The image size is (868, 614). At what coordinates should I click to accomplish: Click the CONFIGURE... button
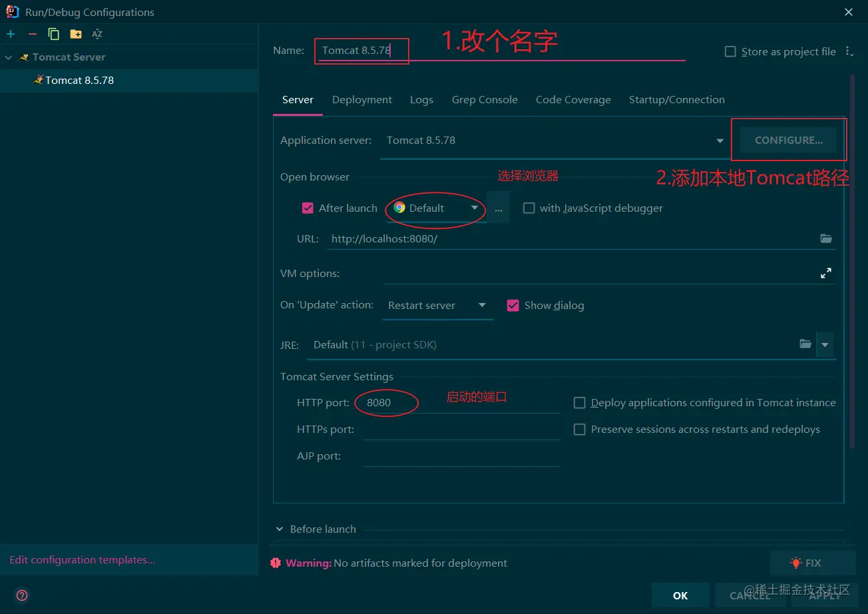tap(789, 141)
